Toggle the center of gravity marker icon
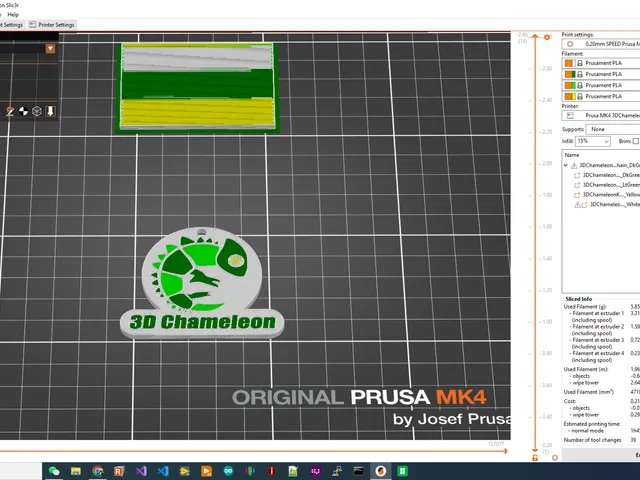 (x=23, y=111)
